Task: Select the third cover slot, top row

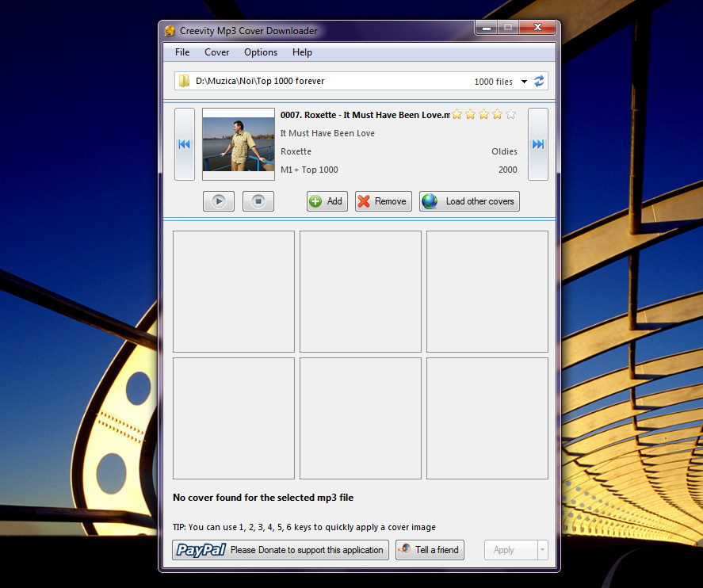Action: [x=487, y=292]
